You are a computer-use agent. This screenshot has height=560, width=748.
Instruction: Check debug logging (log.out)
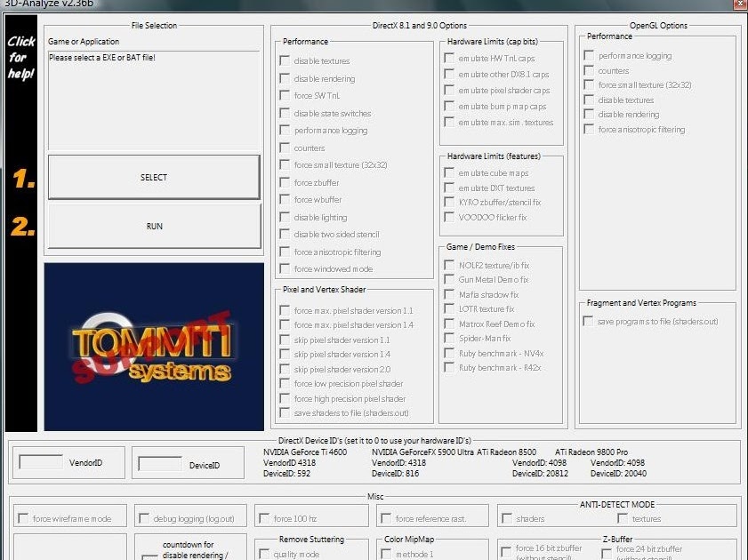[143, 518]
